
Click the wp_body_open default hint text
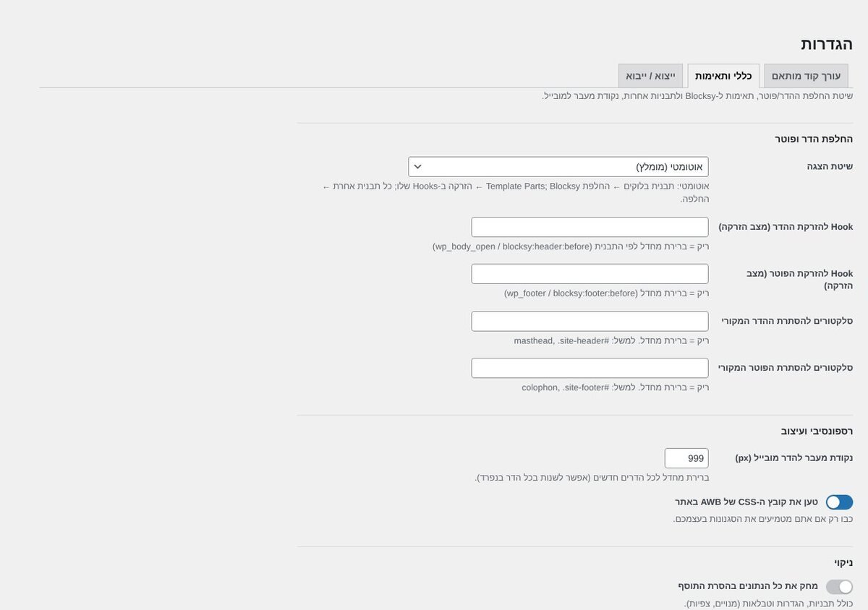(x=571, y=246)
